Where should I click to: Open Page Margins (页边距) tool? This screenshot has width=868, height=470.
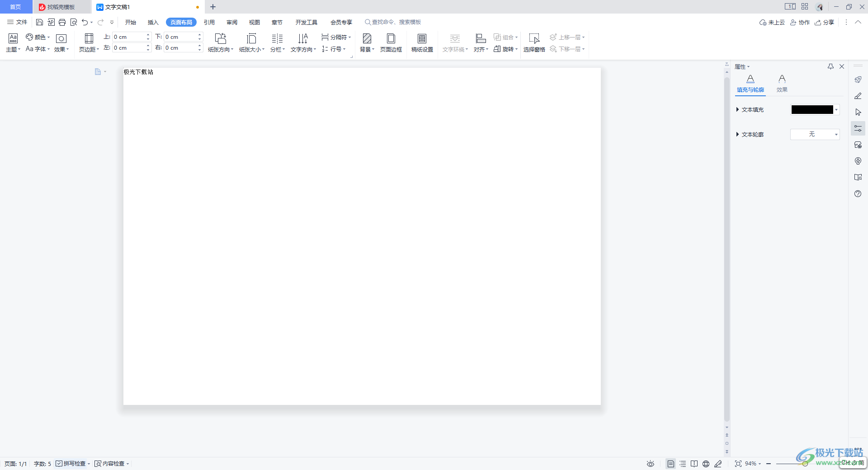(x=89, y=43)
